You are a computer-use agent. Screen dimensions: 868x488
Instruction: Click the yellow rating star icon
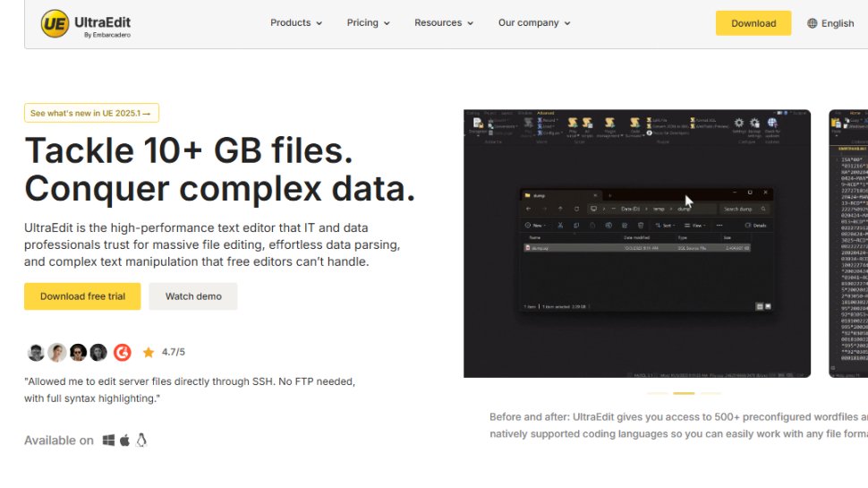(x=149, y=352)
